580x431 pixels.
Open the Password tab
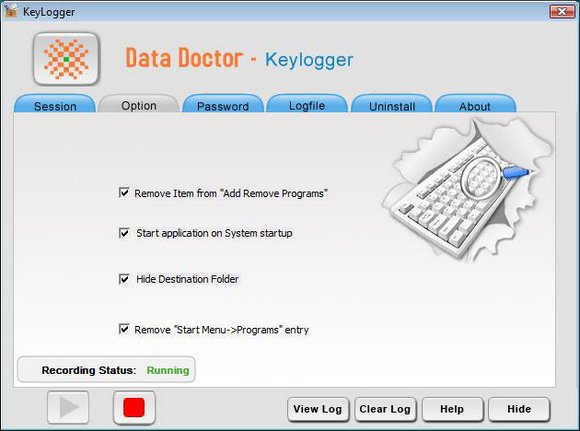[223, 104]
